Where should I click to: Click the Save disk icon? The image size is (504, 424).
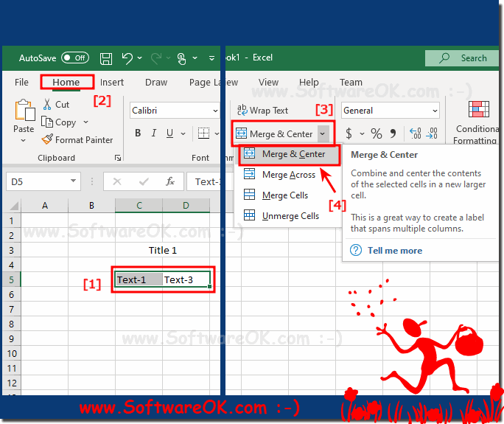[x=106, y=58]
